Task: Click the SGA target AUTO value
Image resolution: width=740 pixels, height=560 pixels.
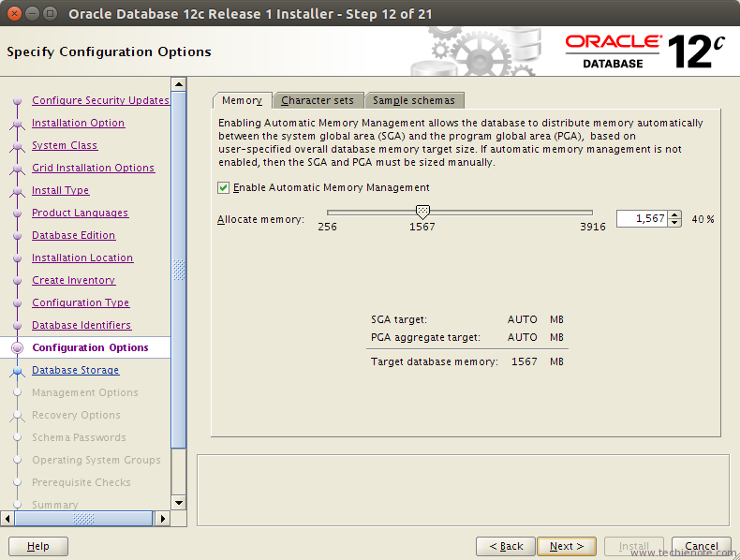Action: click(x=523, y=320)
